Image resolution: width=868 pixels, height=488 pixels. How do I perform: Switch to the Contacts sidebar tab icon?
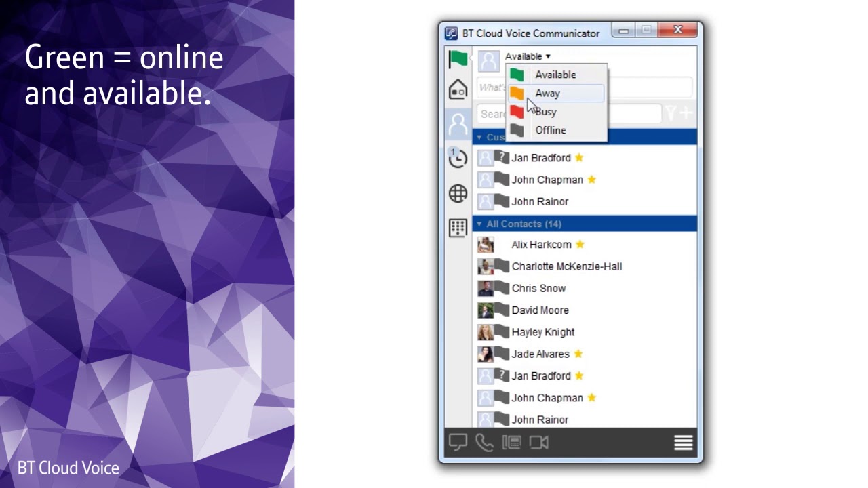pyautogui.click(x=458, y=124)
